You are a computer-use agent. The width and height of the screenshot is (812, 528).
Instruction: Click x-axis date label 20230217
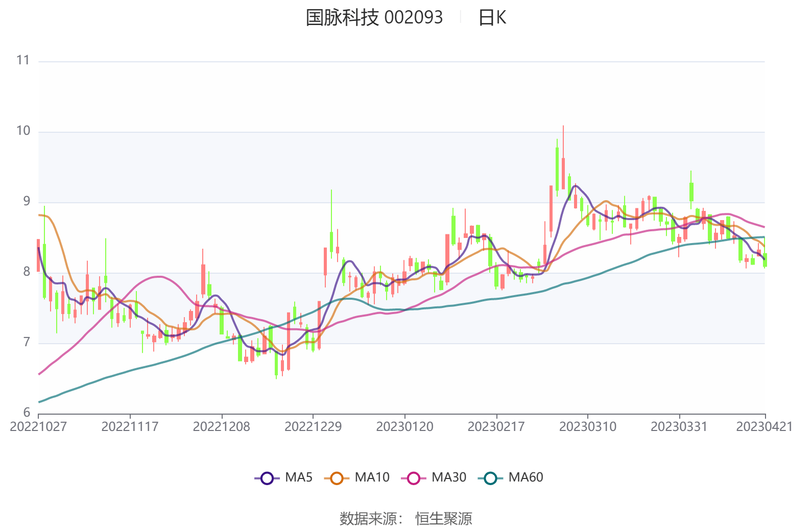coord(496,426)
